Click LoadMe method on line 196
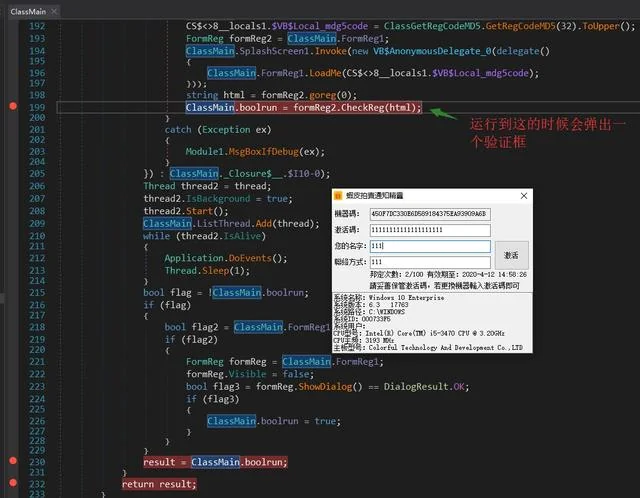The height and width of the screenshot is (498, 640). click(325, 73)
